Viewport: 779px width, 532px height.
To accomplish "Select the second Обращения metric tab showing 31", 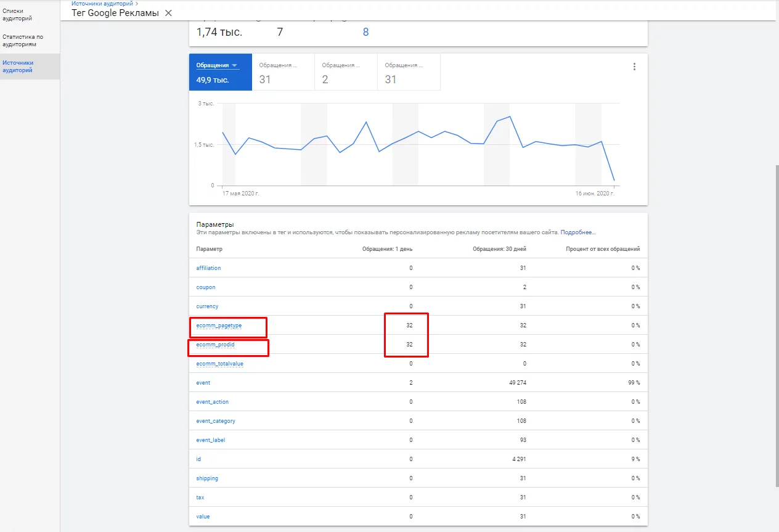I will pos(283,72).
